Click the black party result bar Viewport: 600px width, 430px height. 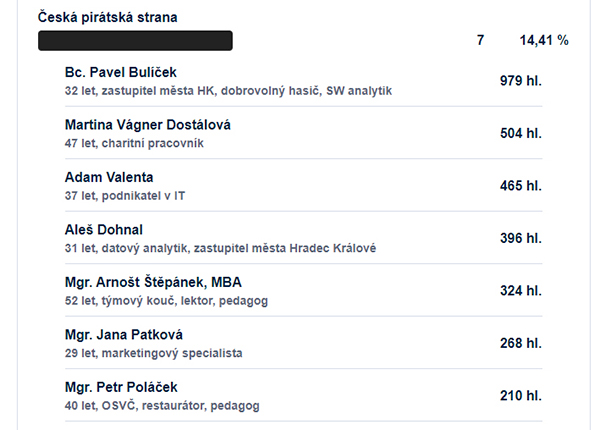135,41
